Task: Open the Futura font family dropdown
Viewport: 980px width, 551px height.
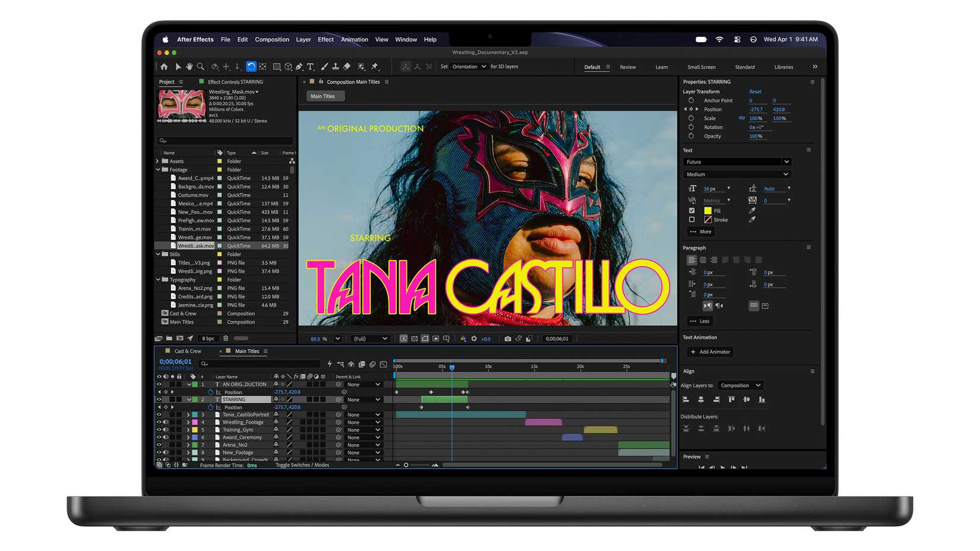Action: pos(737,161)
